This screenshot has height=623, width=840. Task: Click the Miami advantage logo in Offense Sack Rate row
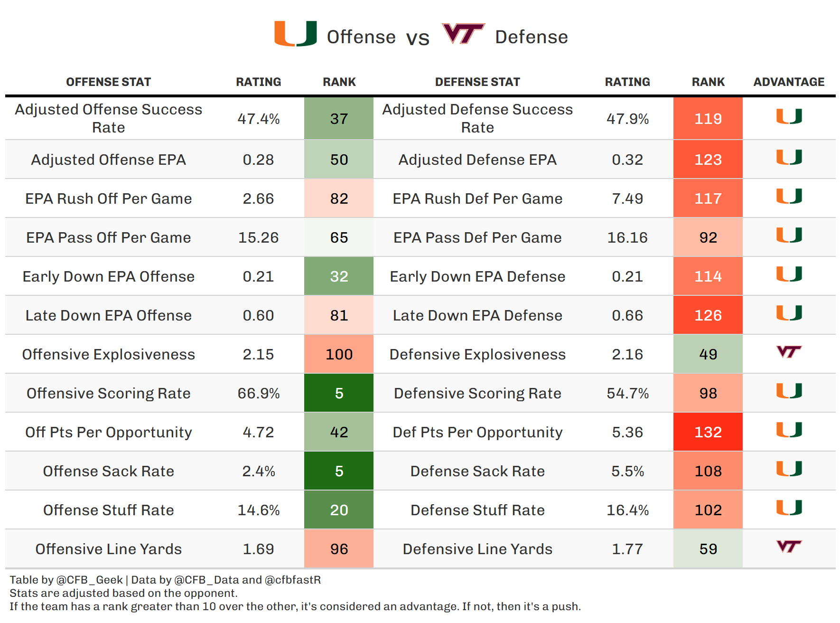[x=789, y=469]
